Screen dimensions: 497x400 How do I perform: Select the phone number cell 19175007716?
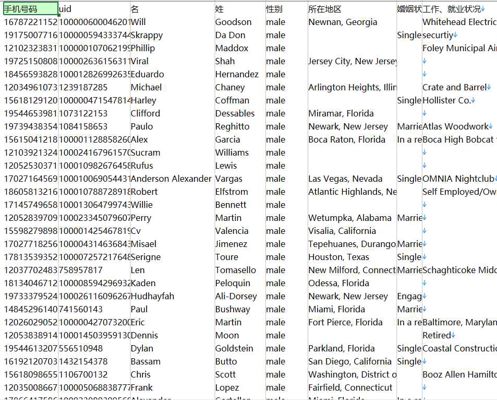pyautogui.click(x=30, y=35)
